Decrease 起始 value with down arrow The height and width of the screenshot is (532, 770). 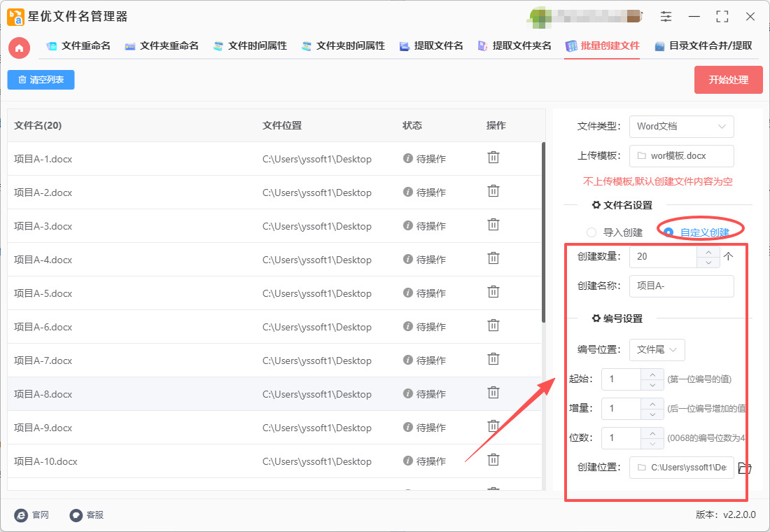652,384
